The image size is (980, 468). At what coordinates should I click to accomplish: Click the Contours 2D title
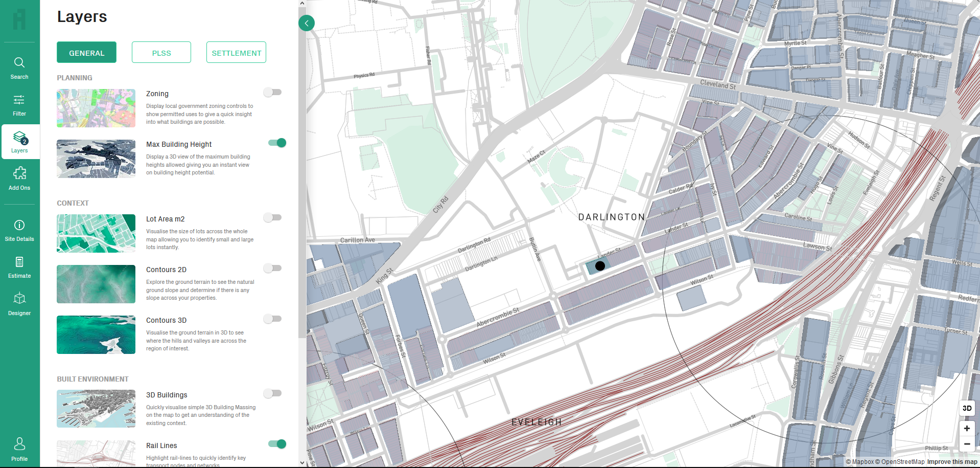tap(166, 270)
